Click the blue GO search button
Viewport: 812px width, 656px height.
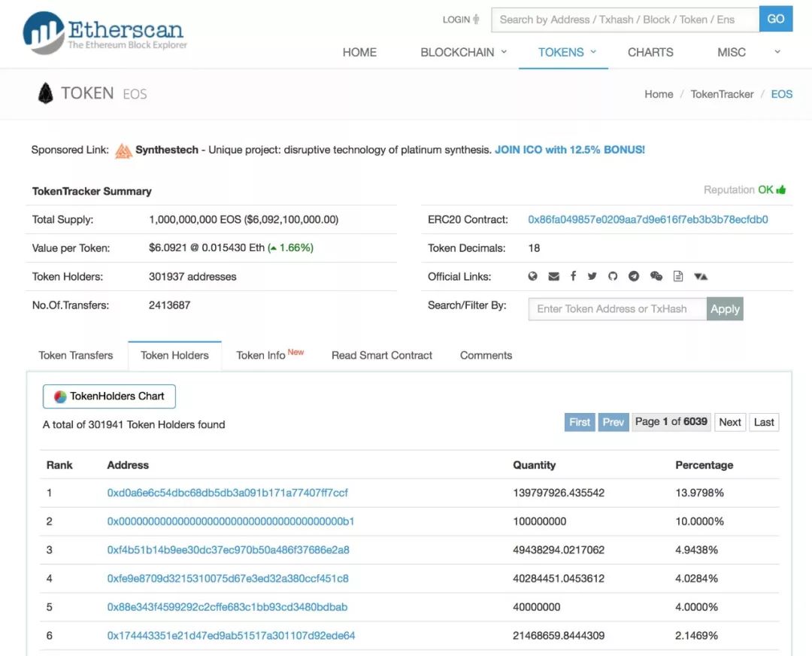(775, 19)
